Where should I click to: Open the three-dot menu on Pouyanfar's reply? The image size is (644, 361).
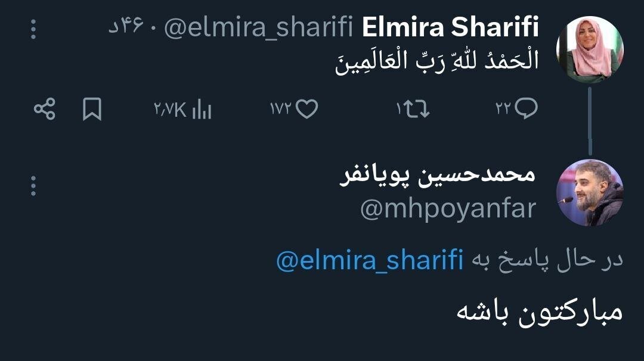coord(33,186)
